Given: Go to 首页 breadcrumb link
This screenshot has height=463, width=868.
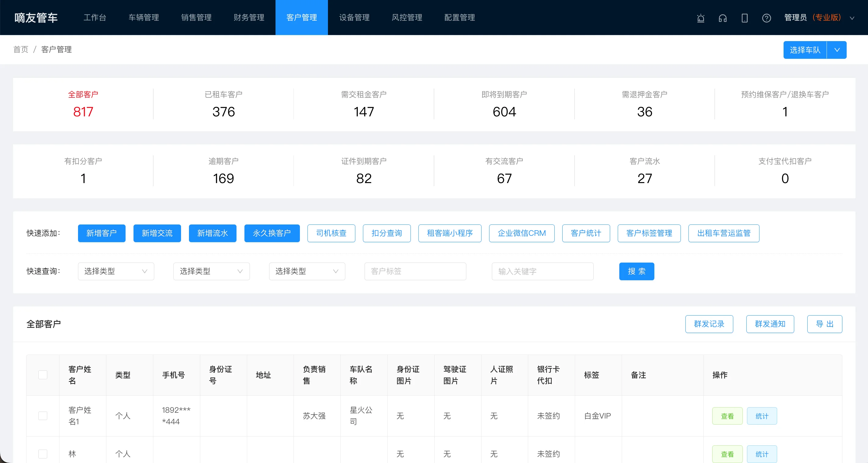Looking at the screenshot, I should (x=21, y=50).
